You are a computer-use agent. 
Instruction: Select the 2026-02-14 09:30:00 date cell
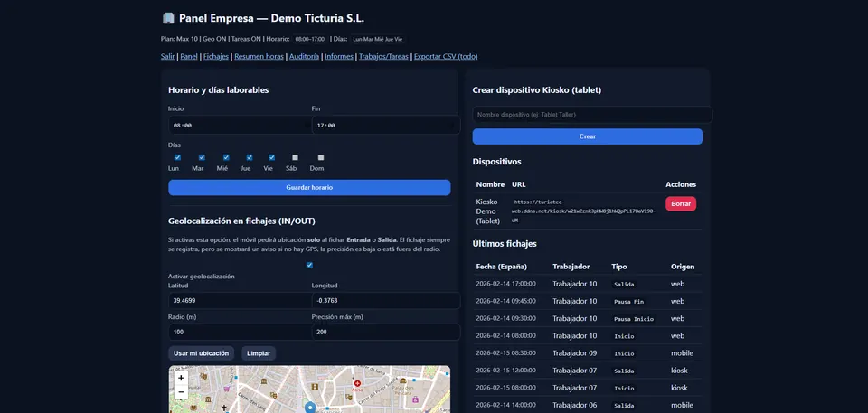pyautogui.click(x=506, y=318)
